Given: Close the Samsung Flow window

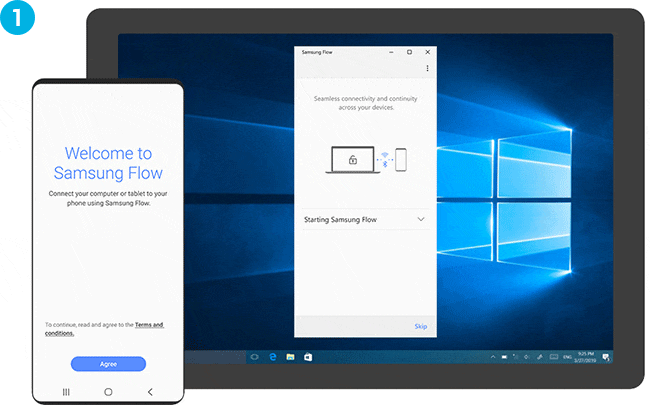Looking at the screenshot, I should click(x=427, y=51).
